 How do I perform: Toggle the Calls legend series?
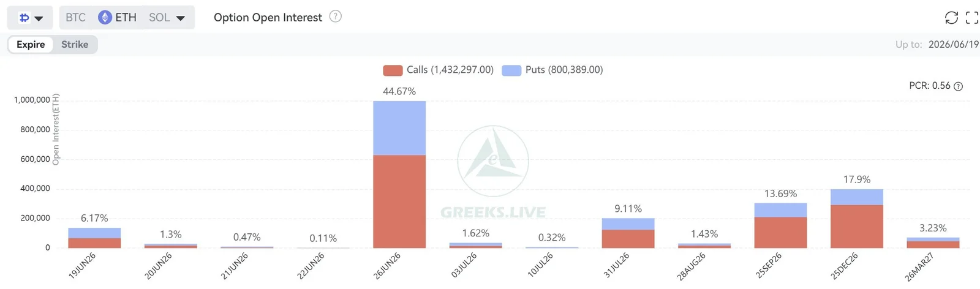[x=439, y=70]
